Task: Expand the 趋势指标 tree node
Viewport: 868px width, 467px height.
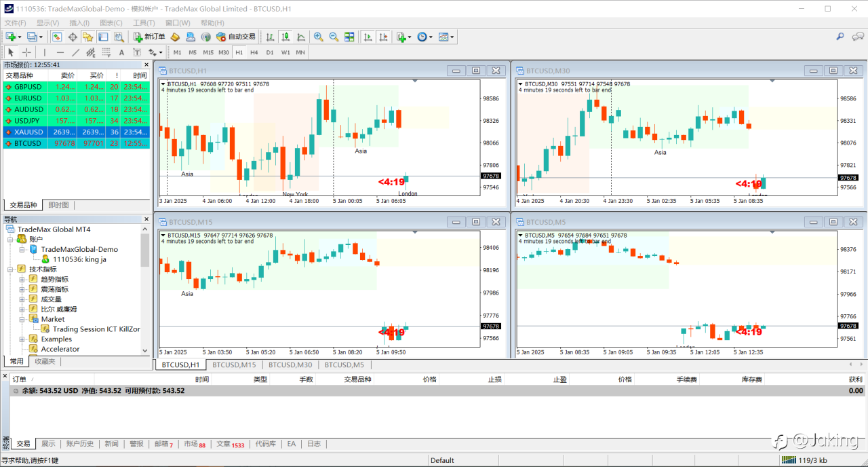Action: [x=22, y=279]
